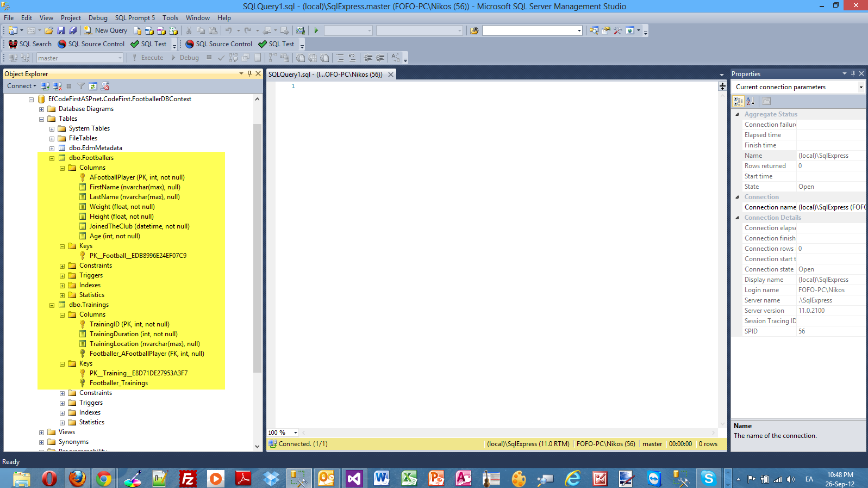This screenshot has width=868, height=488.
Task: Click the Change Connection icon near master dropdown
Action: [x=25, y=58]
